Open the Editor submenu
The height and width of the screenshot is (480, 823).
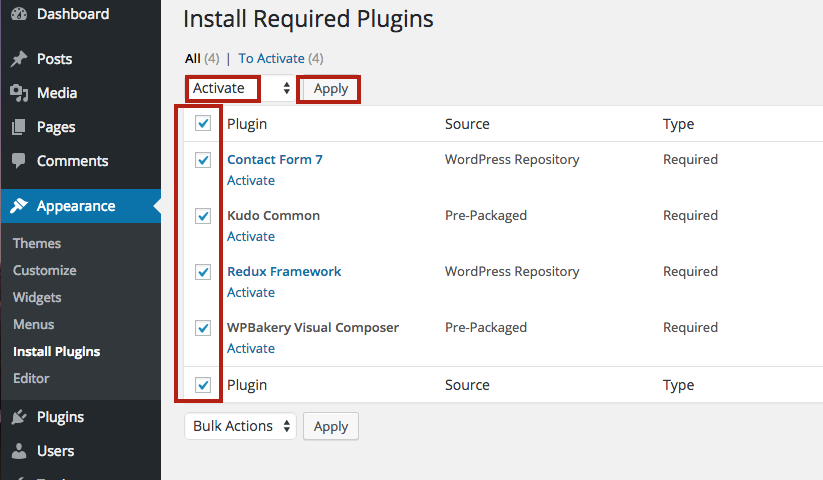click(x=31, y=378)
